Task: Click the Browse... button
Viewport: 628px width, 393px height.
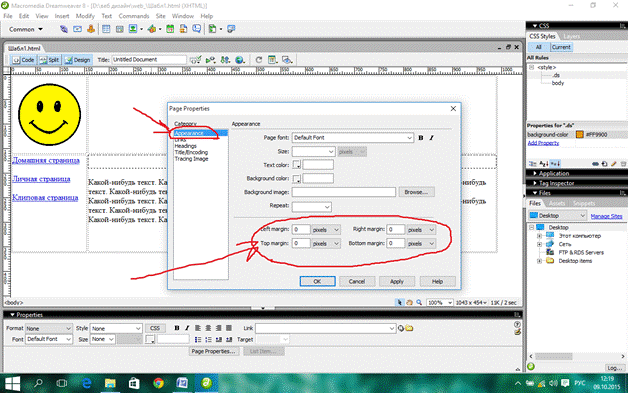Action: pyautogui.click(x=416, y=192)
